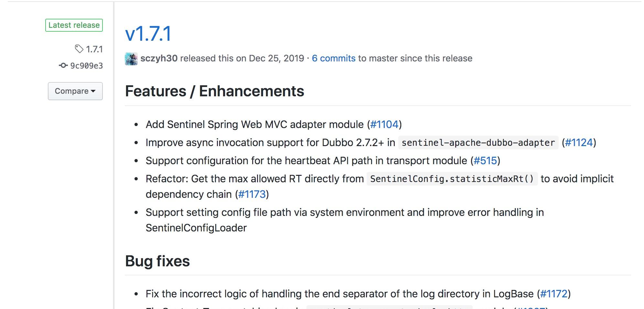Click the Compare dropdown caret arrow

[93, 91]
